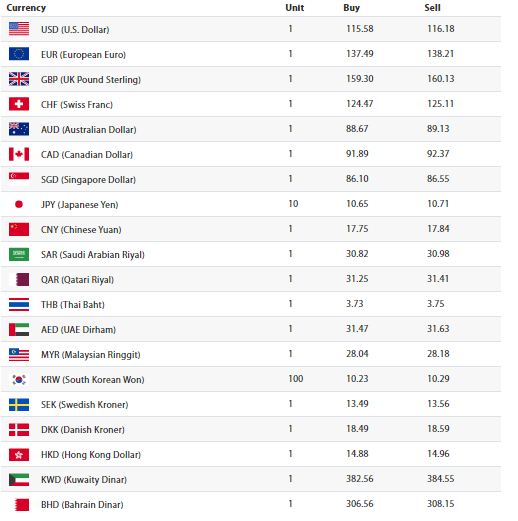
Task: Select the South Korean flag icon
Action: click(x=19, y=379)
